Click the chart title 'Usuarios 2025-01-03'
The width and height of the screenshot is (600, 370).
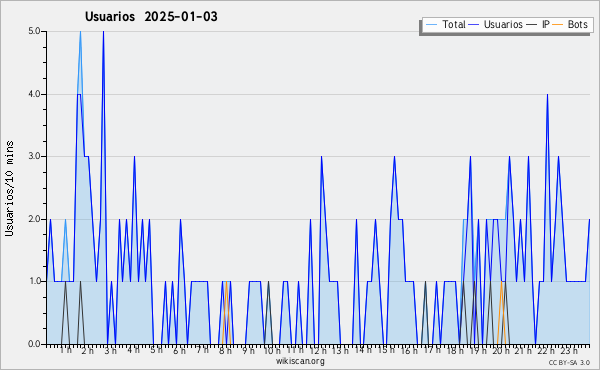click(x=151, y=16)
